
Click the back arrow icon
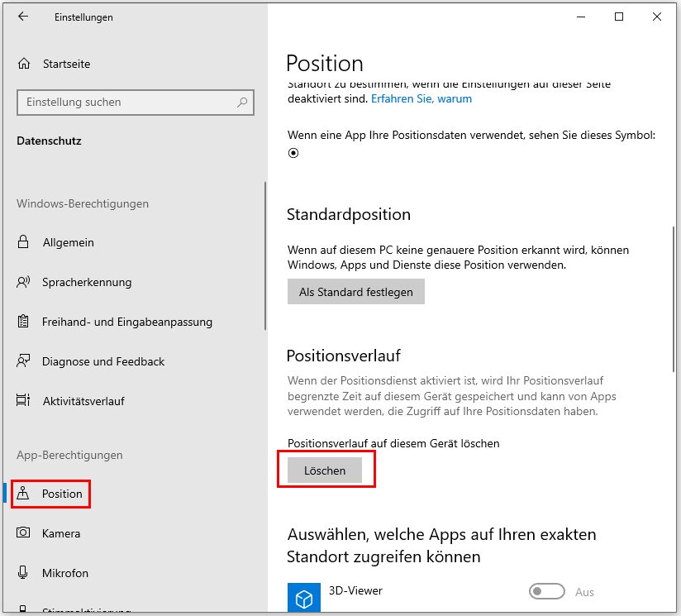(x=23, y=17)
